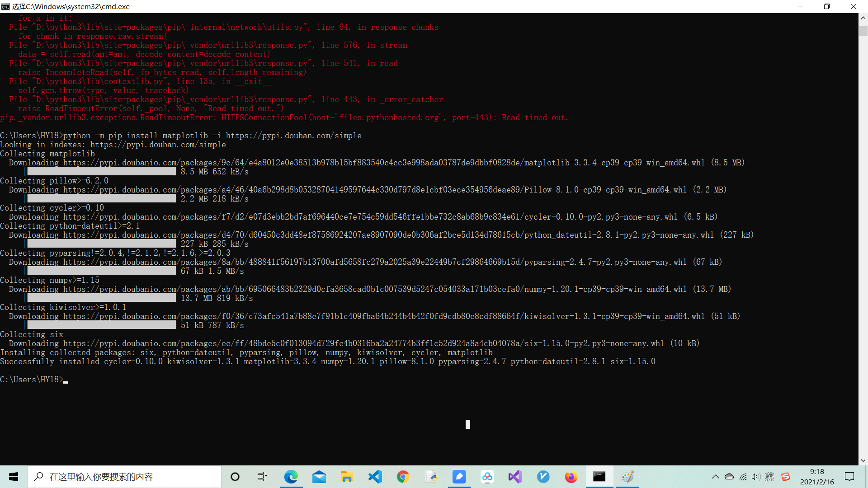Screen dimensions: 868x488
Task: Click the volume icon in the system tray
Action: click(756, 477)
